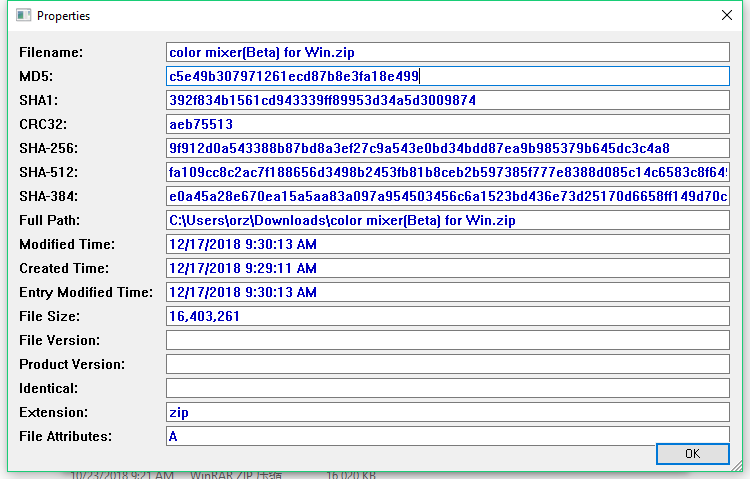The image size is (750, 479).
Task: Select the SHA-512 hash field
Action: point(447,172)
